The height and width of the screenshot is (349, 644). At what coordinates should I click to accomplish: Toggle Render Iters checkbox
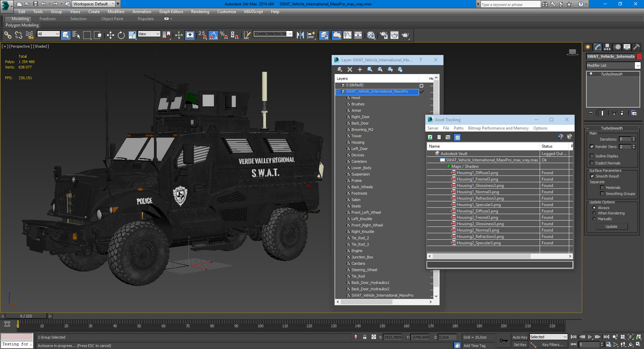pyautogui.click(x=592, y=147)
